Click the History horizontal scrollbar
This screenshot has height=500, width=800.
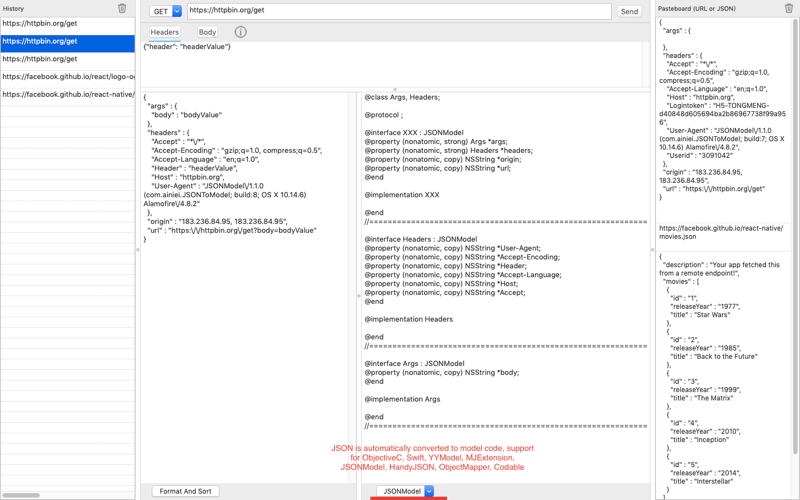(20, 495)
